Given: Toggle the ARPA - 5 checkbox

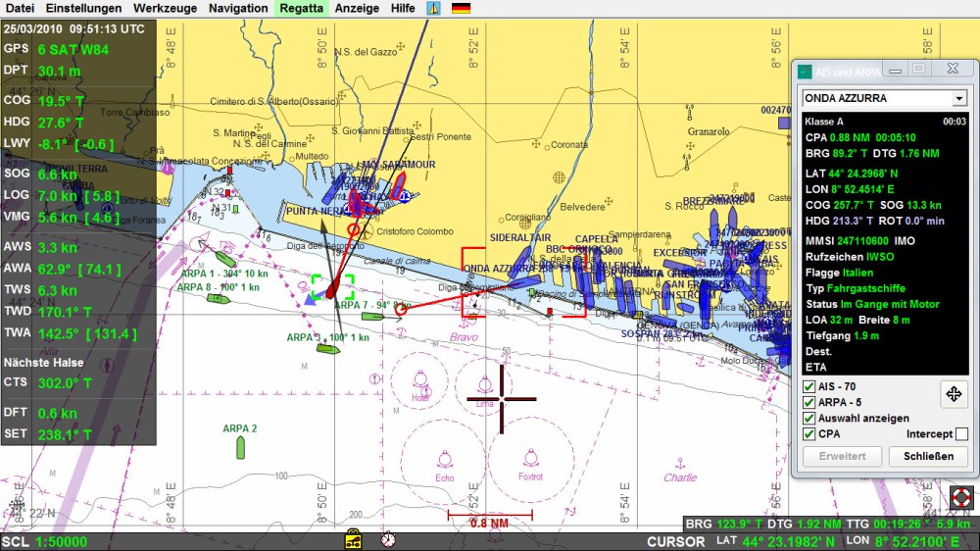Looking at the screenshot, I should point(808,402).
